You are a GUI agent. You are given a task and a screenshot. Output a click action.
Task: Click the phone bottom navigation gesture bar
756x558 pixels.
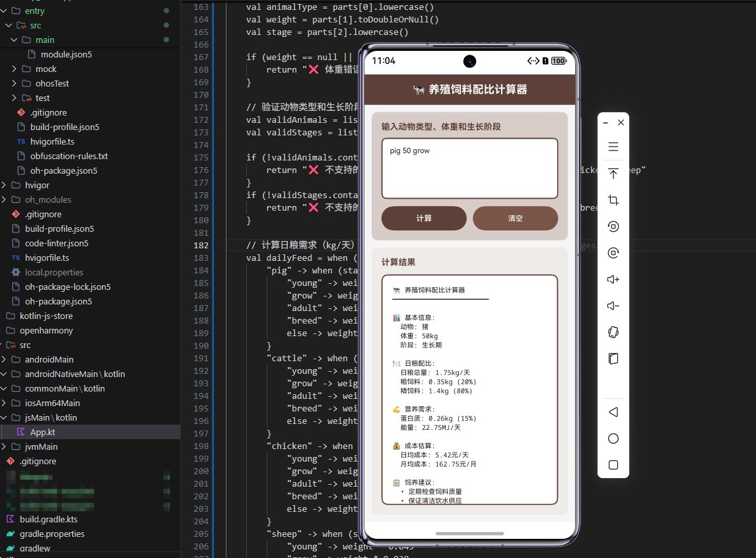coord(469,534)
